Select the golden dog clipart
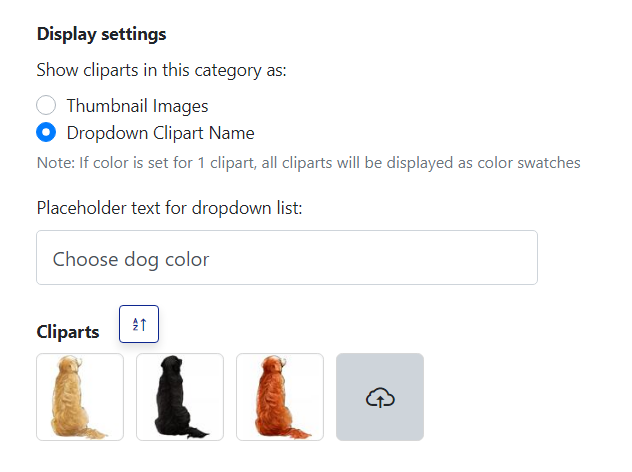632x472 pixels. pyautogui.click(x=80, y=397)
